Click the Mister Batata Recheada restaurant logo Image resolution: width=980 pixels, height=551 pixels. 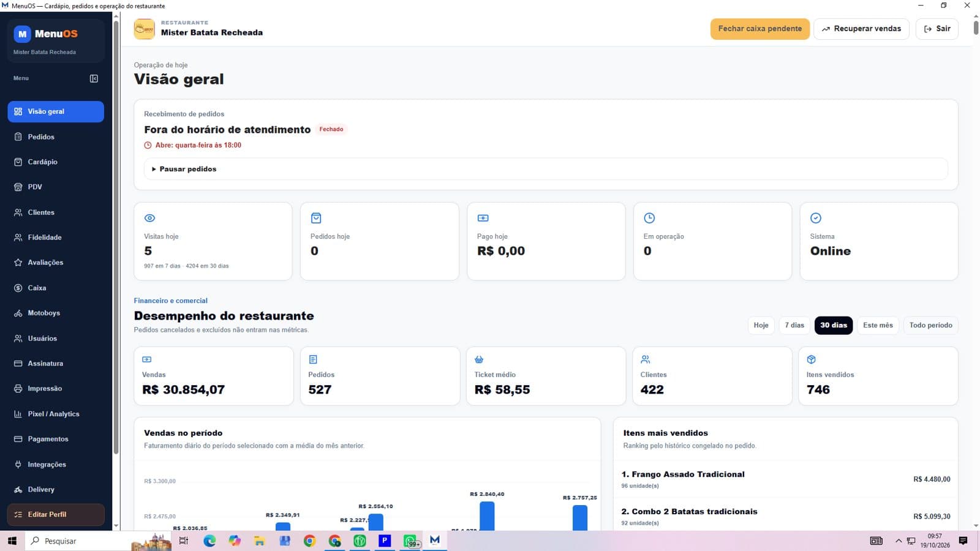click(145, 29)
